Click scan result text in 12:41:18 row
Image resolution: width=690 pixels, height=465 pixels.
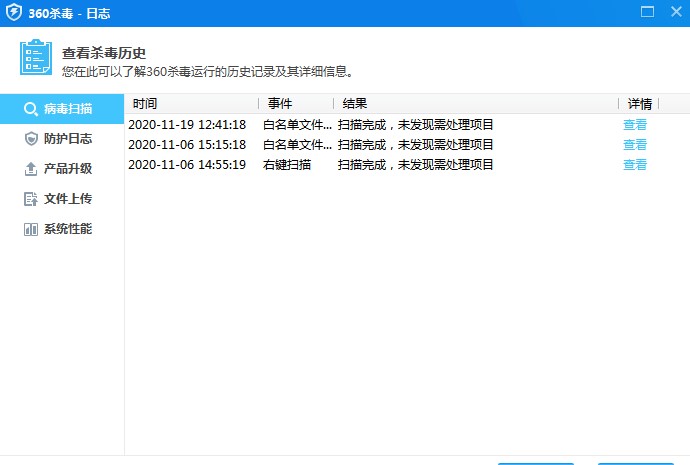415,124
